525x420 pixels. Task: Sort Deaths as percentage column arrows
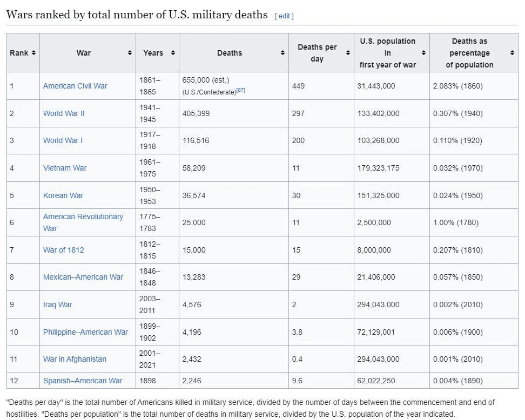[512, 53]
